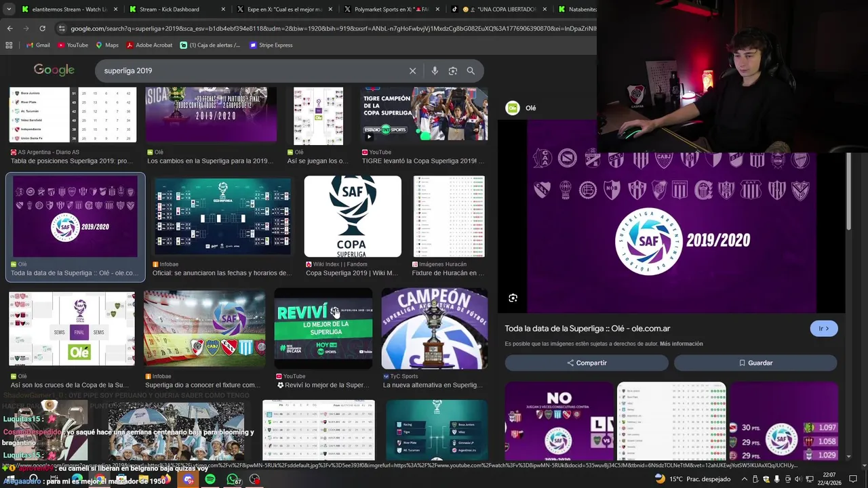The height and width of the screenshot is (488, 868).
Task: Select the Infobae fechas y horarios bracket thumbnail
Action: 222,216
